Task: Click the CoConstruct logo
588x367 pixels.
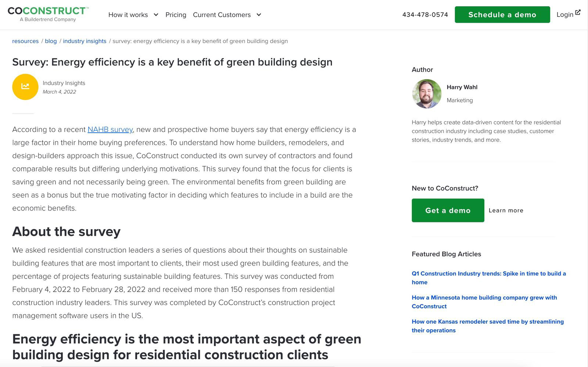Action: point(48,14)
